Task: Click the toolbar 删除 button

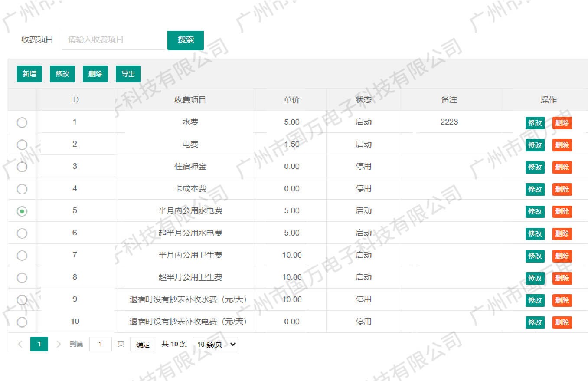Action: click(x=95, y=74)
